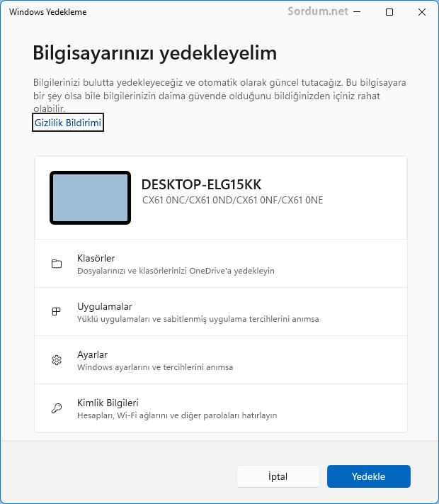Select the Uygulamalar row title
The image size is (439, 504).
(x=105, y=306)
